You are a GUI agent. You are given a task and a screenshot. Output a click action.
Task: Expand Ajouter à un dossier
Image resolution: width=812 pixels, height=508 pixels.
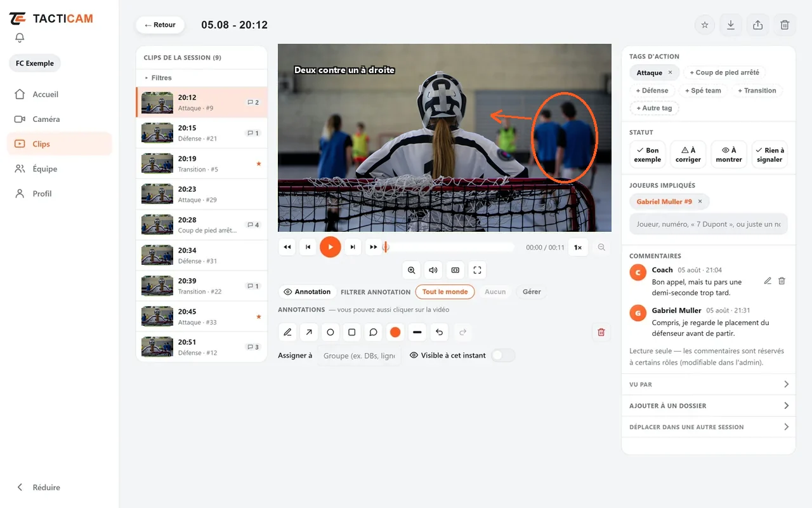pyautogui.click(x=709, y=406)
